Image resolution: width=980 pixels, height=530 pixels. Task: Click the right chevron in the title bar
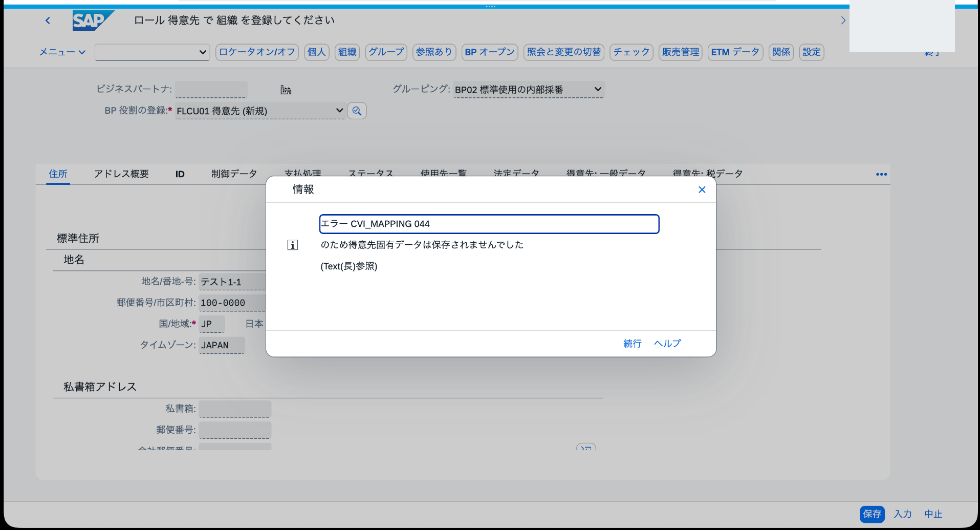pos(843,20)
